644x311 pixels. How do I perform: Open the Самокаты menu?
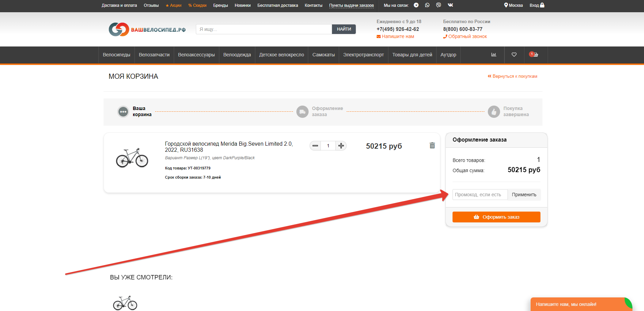click(x=324, y=55)
